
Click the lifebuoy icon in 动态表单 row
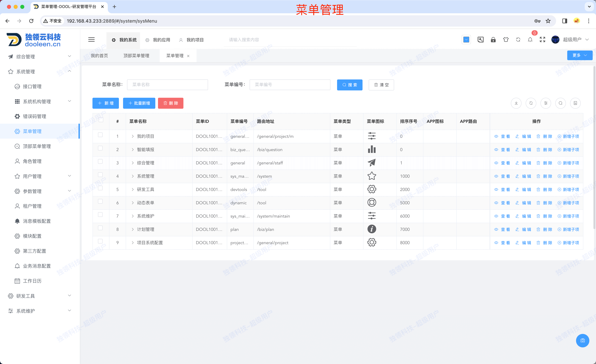point(372,203)
